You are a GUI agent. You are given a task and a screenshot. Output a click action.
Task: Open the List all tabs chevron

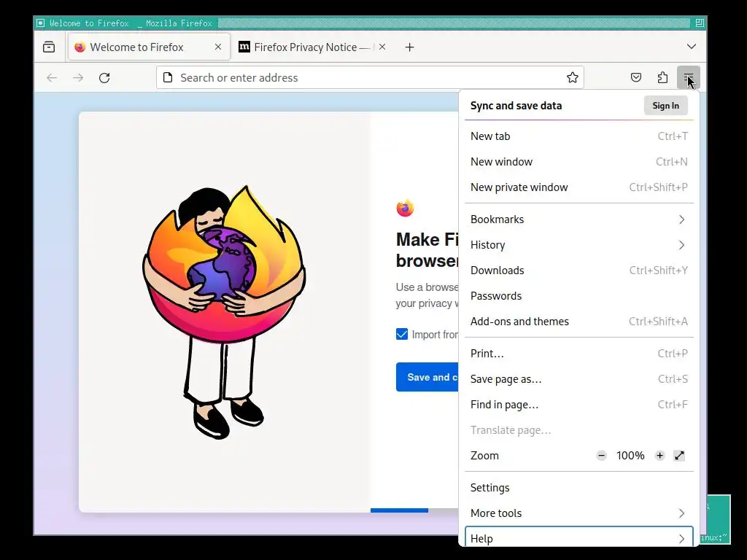pyautogui.click(x=692, y=47)
